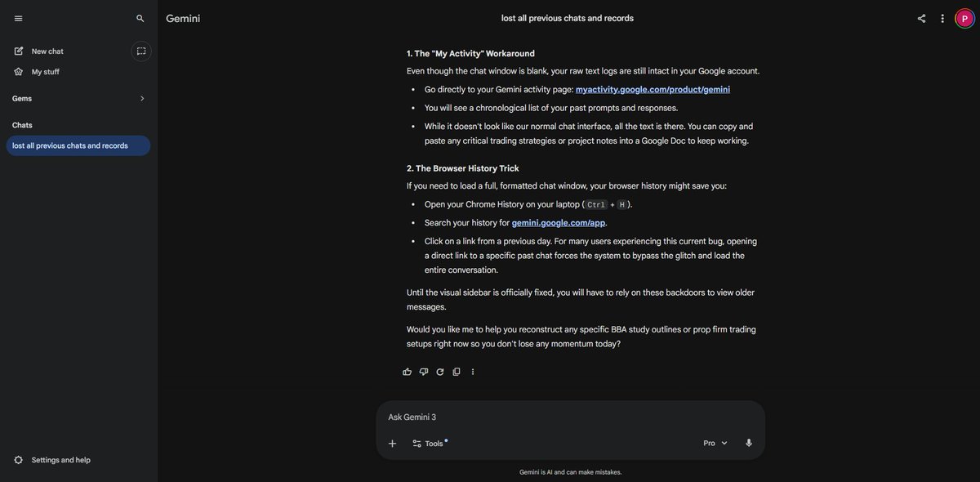Click the settings gear icon in sidebar
980x482 pixels.
[x=18, y=460]
